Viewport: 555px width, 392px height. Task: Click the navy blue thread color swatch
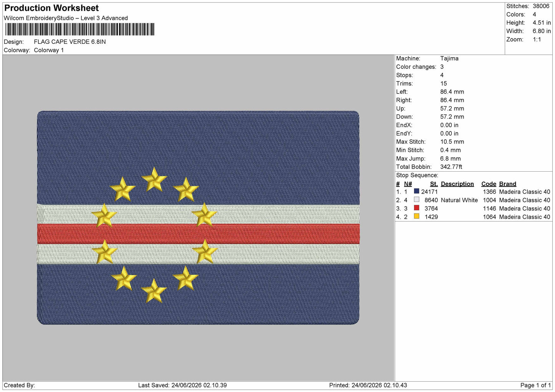(x=416, y=191)
